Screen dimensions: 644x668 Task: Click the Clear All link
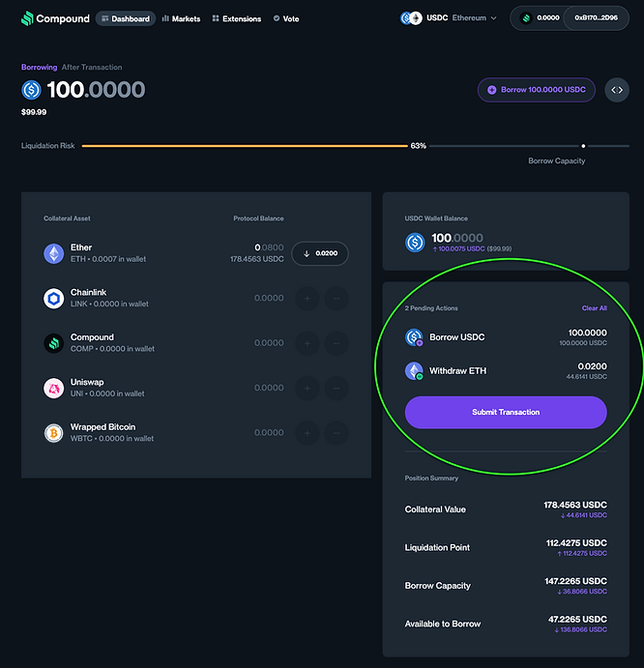click(x=594, y=308)
